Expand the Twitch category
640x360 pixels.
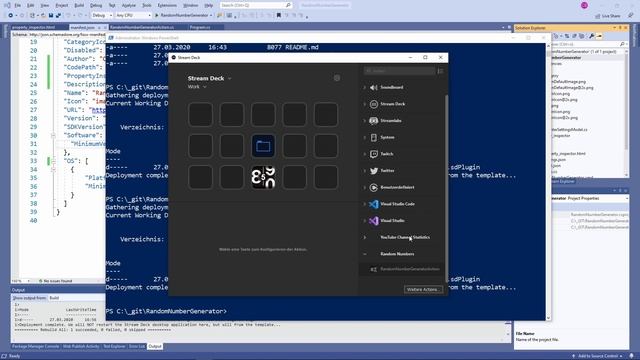[364, 154]
